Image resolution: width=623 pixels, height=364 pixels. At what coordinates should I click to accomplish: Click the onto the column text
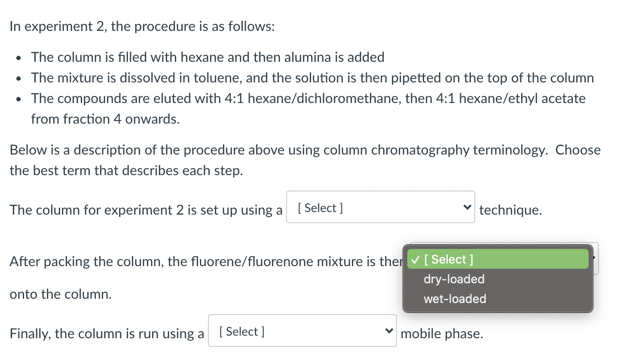pos(60,294)
